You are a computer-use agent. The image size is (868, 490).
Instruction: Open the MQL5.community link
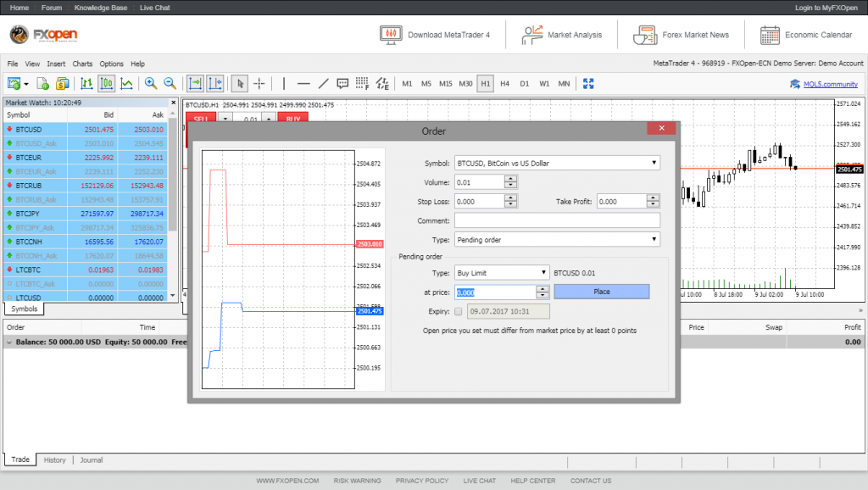pyautogui.click(x=831, y=84)
